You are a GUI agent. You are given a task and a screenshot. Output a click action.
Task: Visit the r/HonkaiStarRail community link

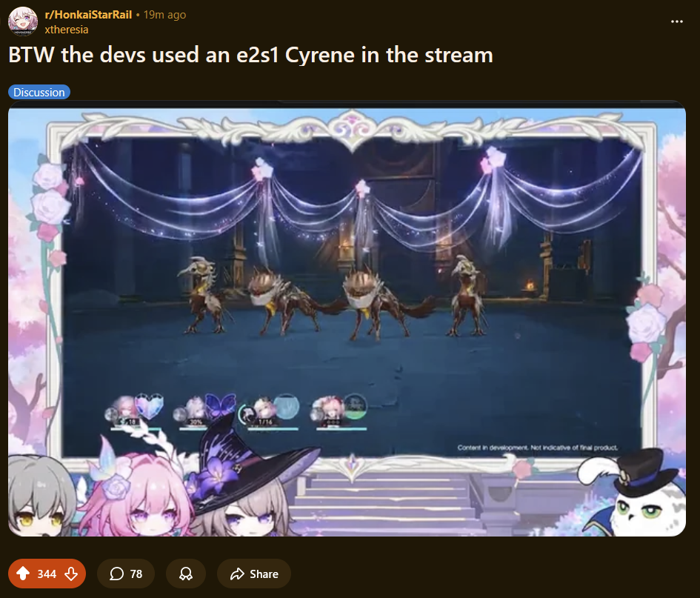(88, 15)
